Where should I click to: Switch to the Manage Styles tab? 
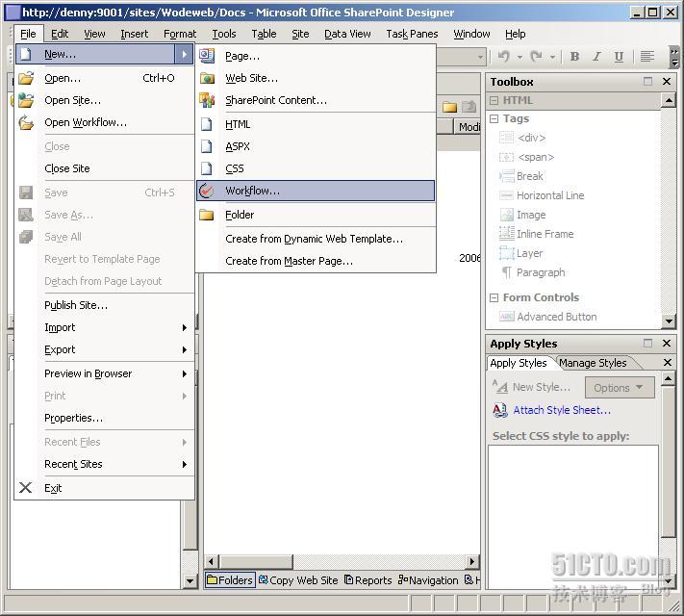point(593,363)
